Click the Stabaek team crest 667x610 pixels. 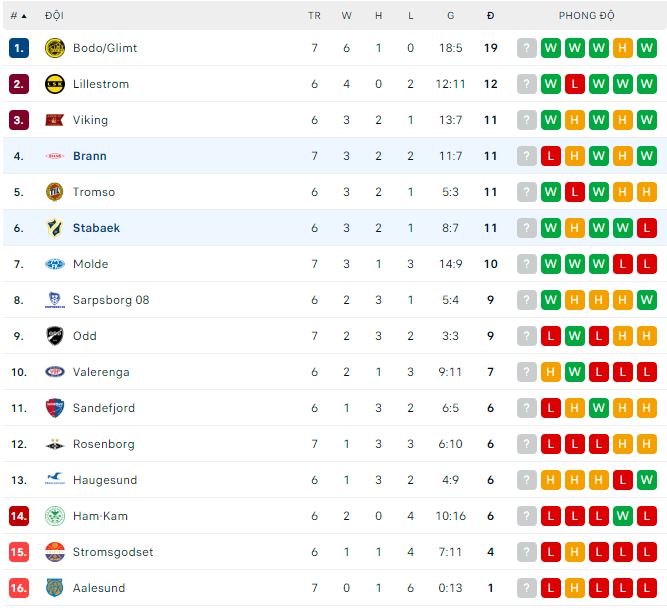[54, 228]
